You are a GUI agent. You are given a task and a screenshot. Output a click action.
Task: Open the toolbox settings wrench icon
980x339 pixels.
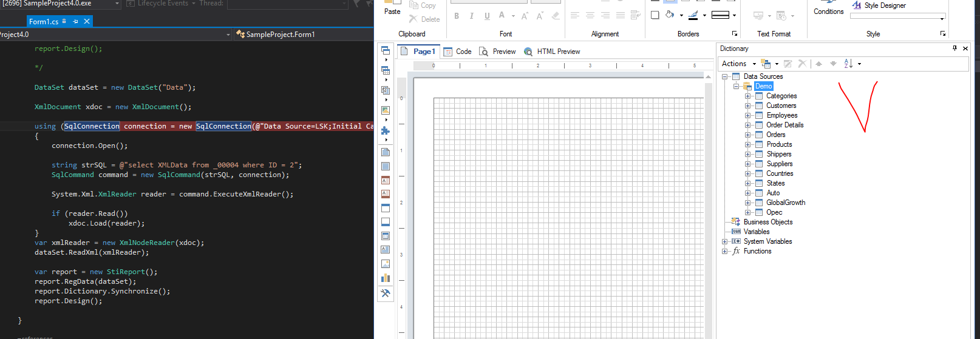point(386,293)
